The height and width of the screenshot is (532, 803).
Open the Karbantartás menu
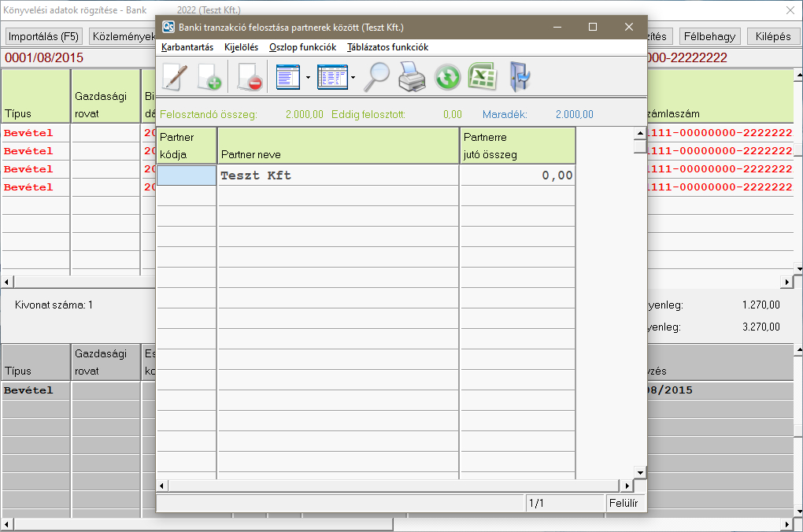click(187, 47)
